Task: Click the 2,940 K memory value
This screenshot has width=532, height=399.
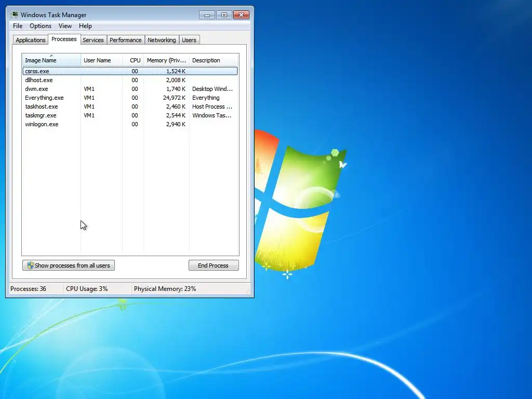Action: [176, 124]
